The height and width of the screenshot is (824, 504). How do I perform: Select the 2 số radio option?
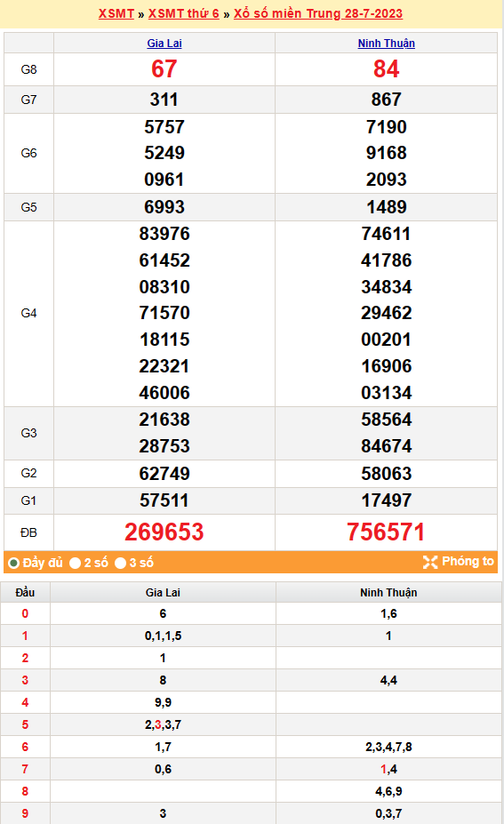76,563
